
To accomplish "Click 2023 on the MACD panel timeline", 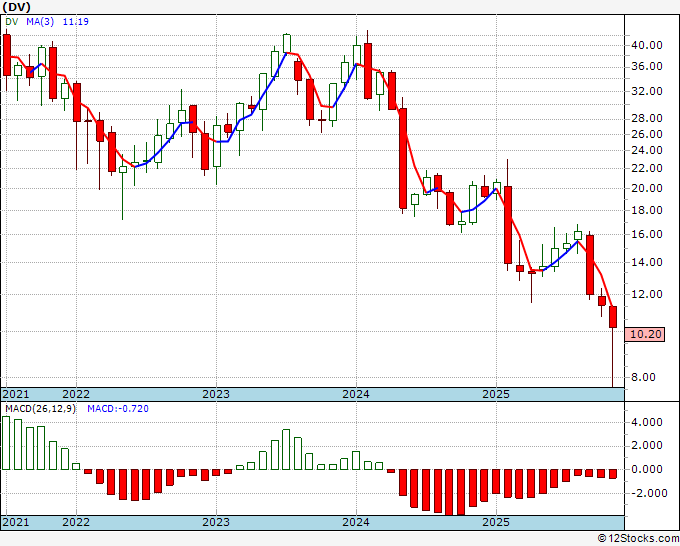I will pyautogui.click(x=216, y=522).
